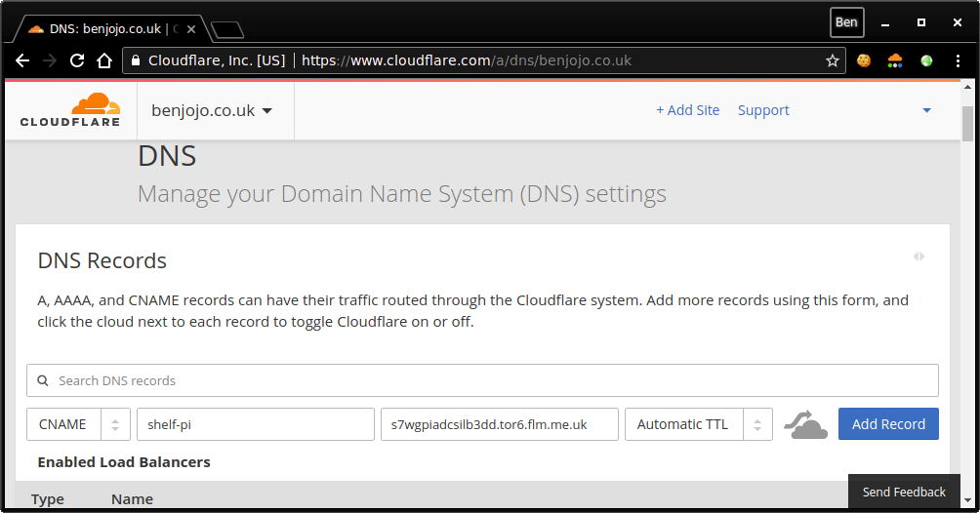Open the cookie extension icon
Screen dimensions: 980x513
click(864, 60)
